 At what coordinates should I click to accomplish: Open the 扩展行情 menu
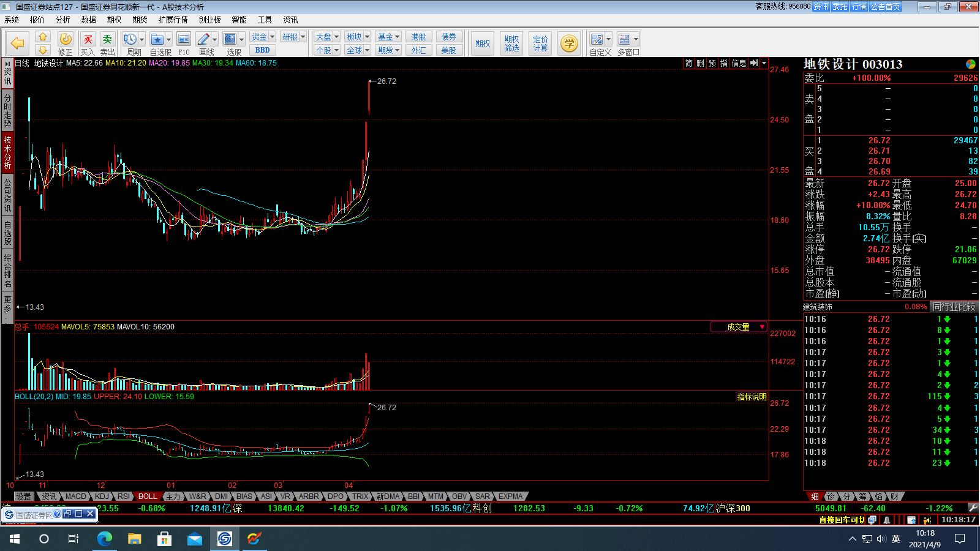(173, 20)
